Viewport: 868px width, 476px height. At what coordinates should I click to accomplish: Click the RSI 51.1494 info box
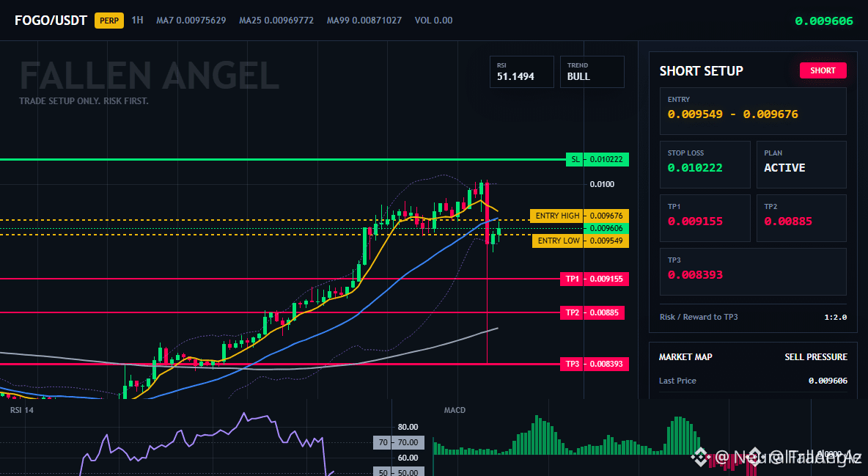point(521,72)
